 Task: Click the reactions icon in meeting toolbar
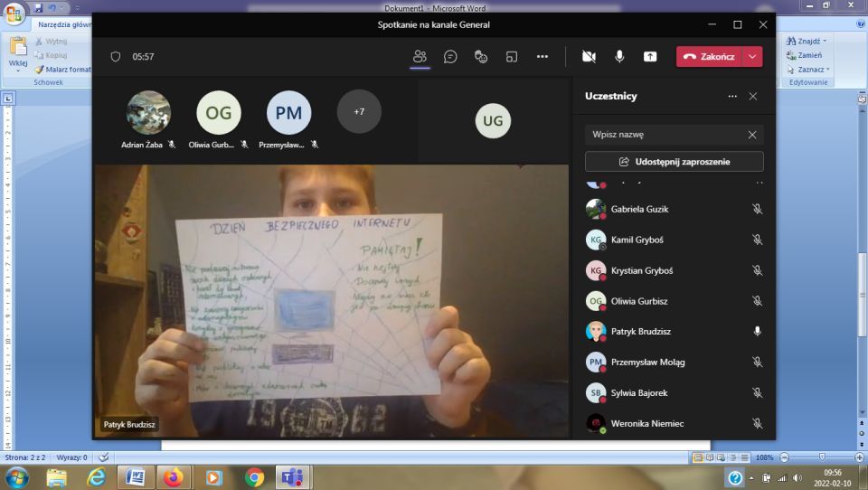coord(481,56)
